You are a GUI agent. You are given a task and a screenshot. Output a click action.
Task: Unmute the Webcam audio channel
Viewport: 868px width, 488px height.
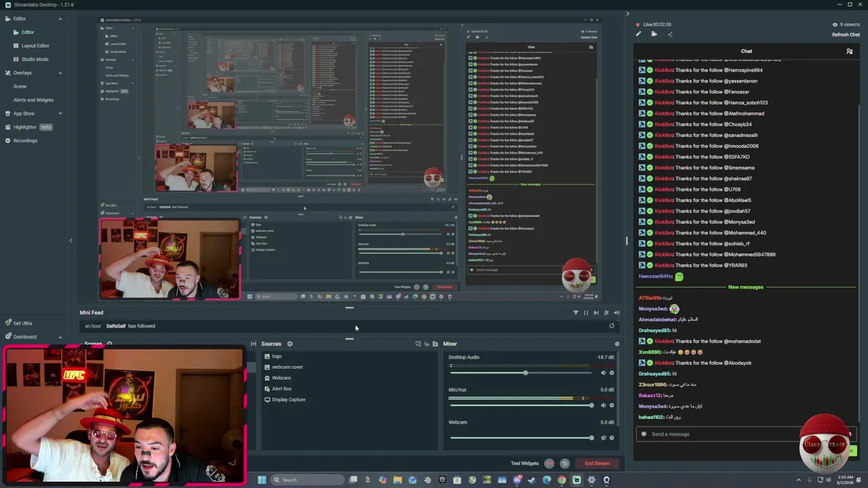(x=604, y=438)
